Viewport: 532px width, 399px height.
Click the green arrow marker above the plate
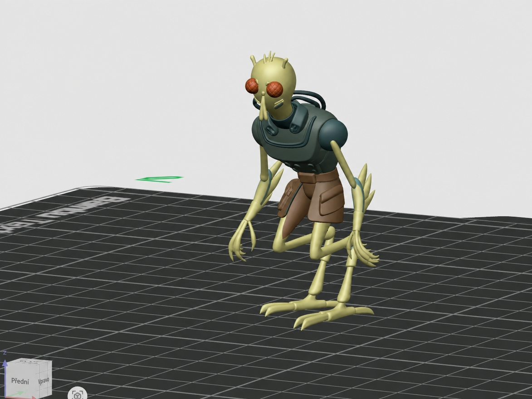[160, 179]
